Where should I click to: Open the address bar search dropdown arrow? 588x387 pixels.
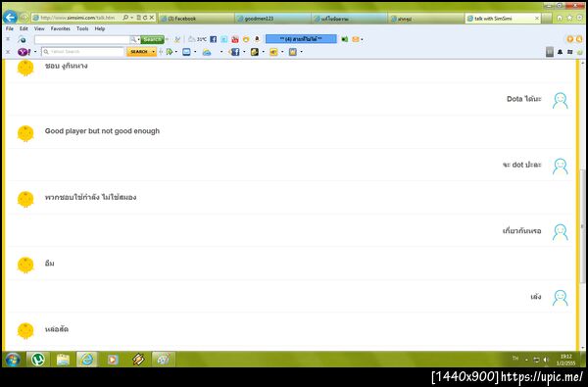pos(131,18)
